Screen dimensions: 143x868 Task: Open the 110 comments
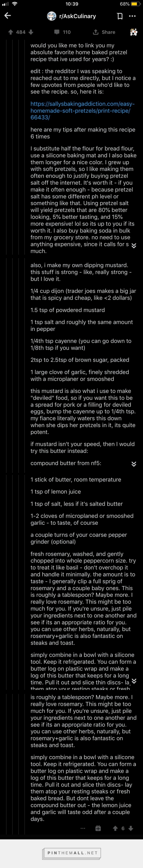63,32
